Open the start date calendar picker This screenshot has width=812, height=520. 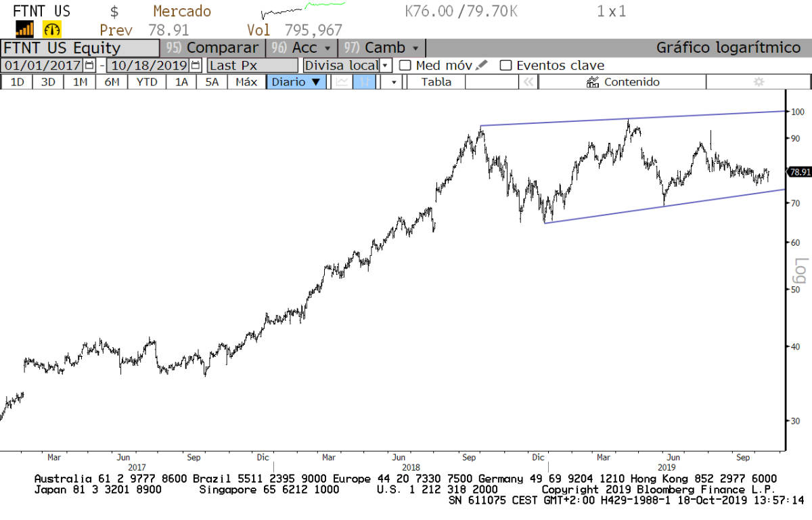click(x=89, y=66)
